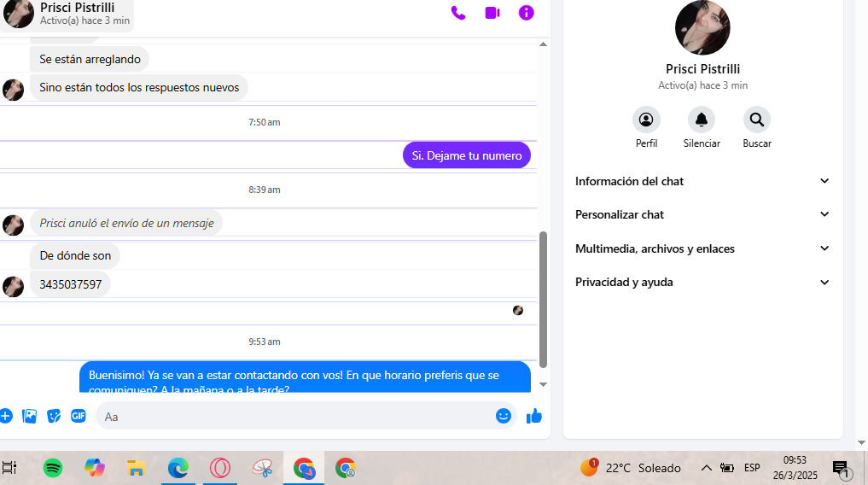Click the chat vertical scrollbar thumb

pyautogui.click(x=543, y=299)
